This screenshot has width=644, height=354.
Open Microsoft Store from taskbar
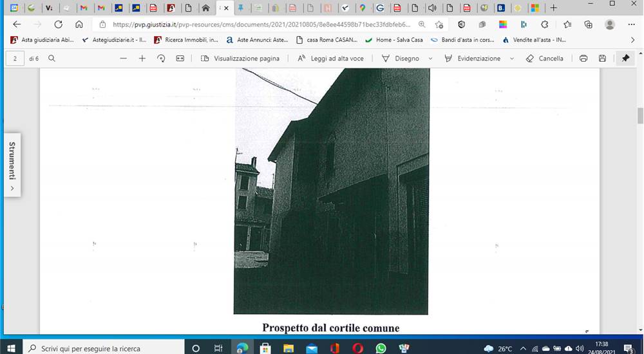(x=265, y=348)
